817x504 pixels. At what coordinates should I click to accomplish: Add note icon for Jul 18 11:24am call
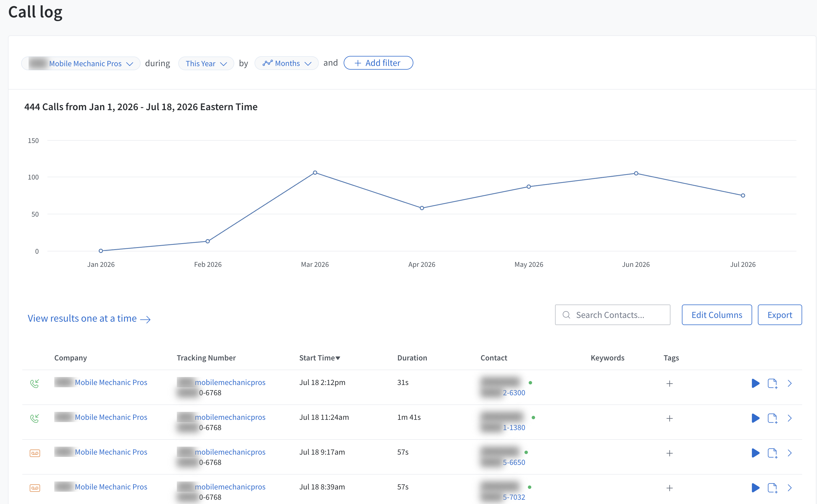click(773, 418)
